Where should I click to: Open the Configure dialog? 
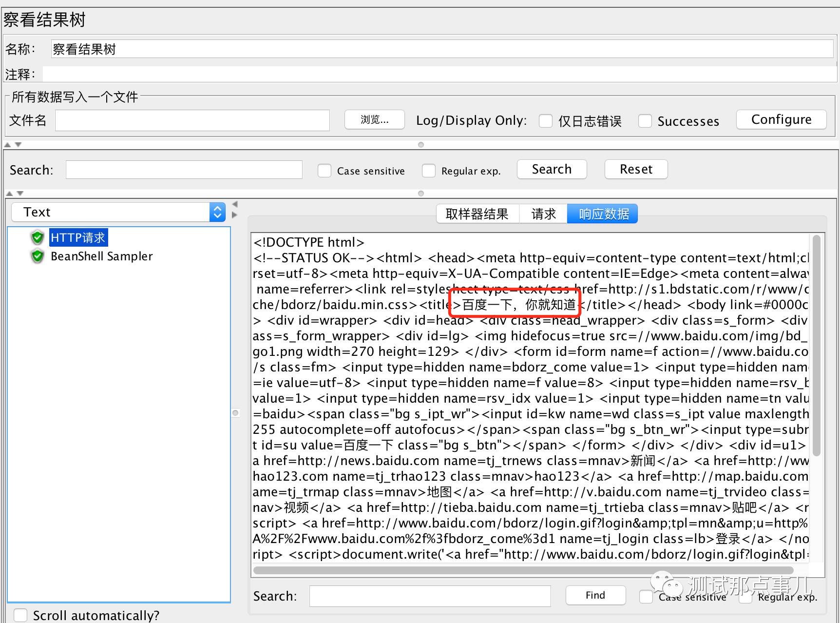pos(782,119)
